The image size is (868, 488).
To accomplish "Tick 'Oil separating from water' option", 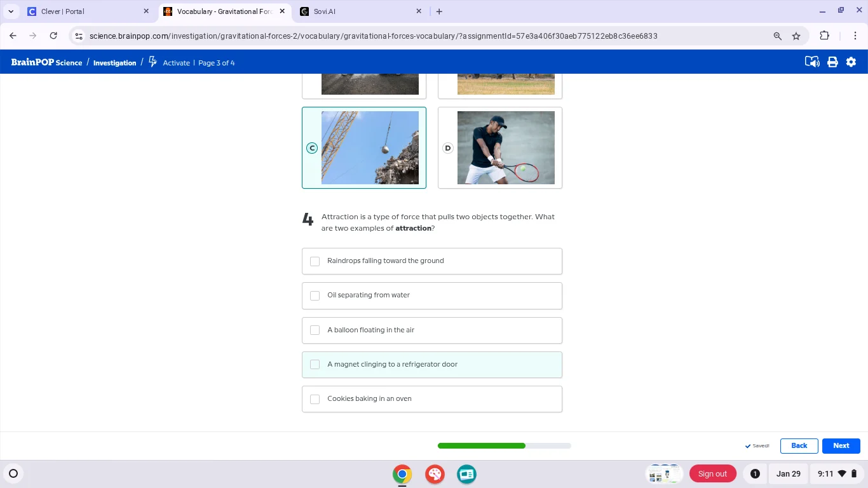I will point(315,295).
